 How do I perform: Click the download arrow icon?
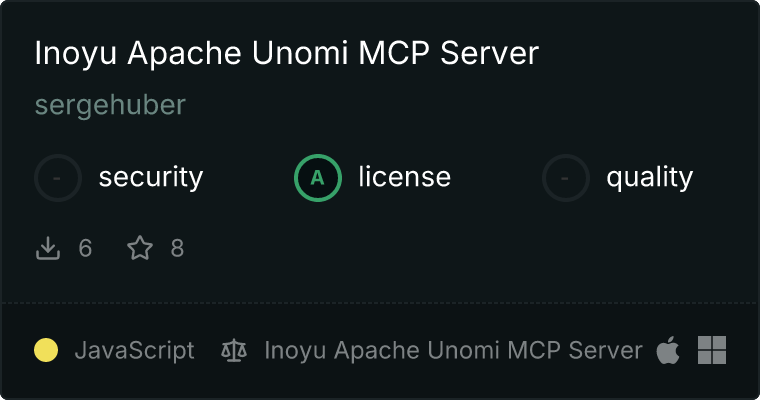[x=48, y=248]
